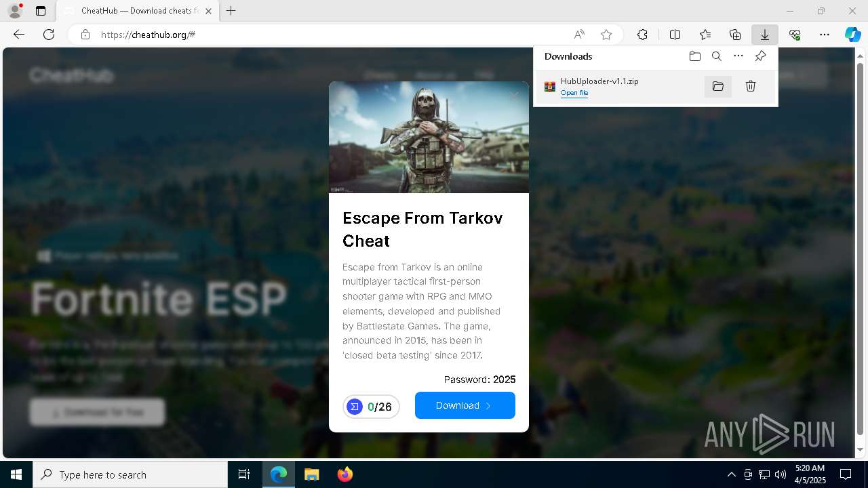The image size is (868, 488).
Task: Show hidden tray icons chevron
Action: pyautogui.click(x=731, y=474)
